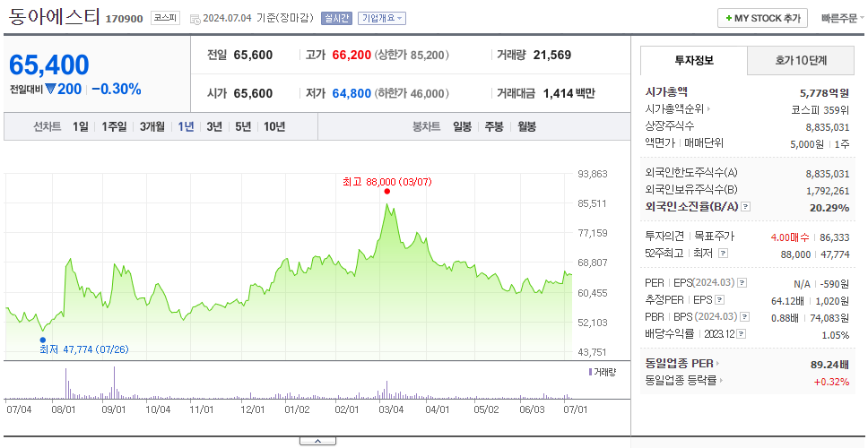Click the 거래량 legend in volume chart
The width and height of the screenshot is (868, 448).
point(602,372)
